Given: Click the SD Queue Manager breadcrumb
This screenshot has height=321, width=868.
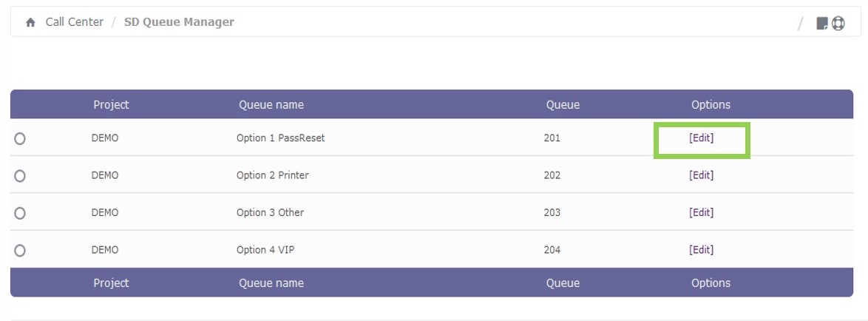Looking at the screenshot, I should (x=179, y=22).
